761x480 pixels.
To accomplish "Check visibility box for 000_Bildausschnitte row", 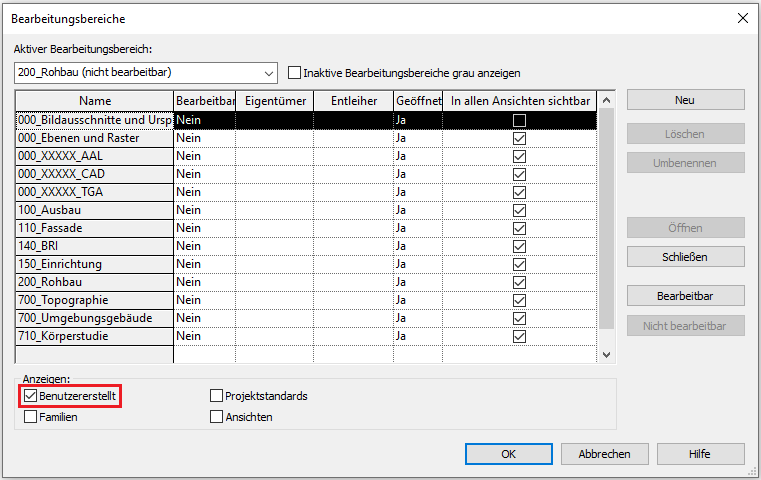I will pos(519,120).
